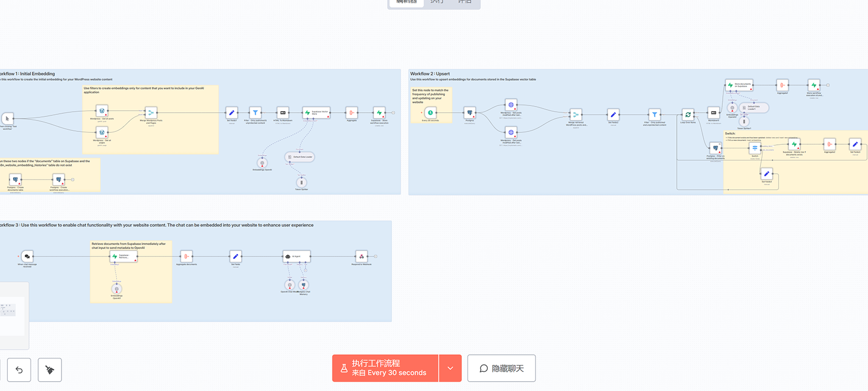Image resolution: width=868 pixels, height=391 pixels.
Task: Open the AI Agent node
Action: coord(297,257)
